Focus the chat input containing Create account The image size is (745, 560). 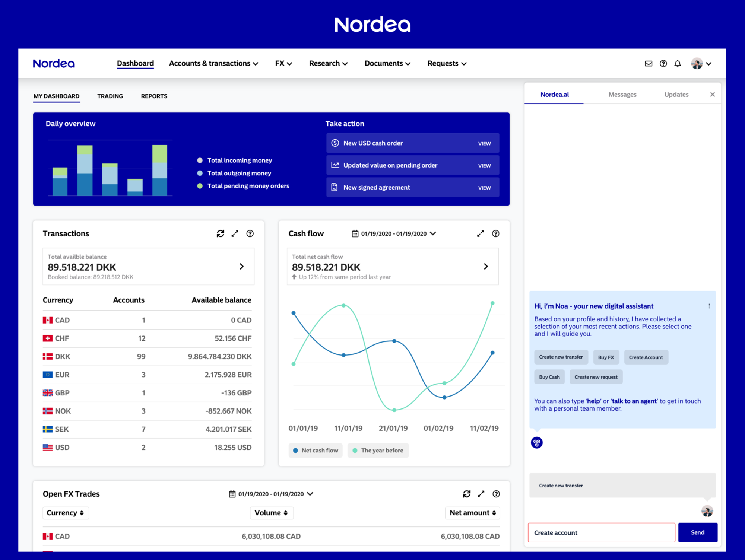pyautogui.click(x=601, y=532)
